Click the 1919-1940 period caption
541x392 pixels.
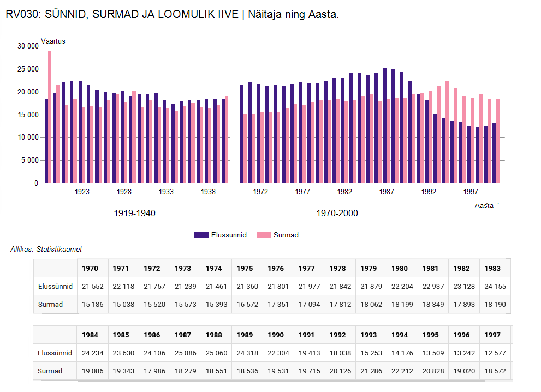pyautogui.click(x=134, y=213)
